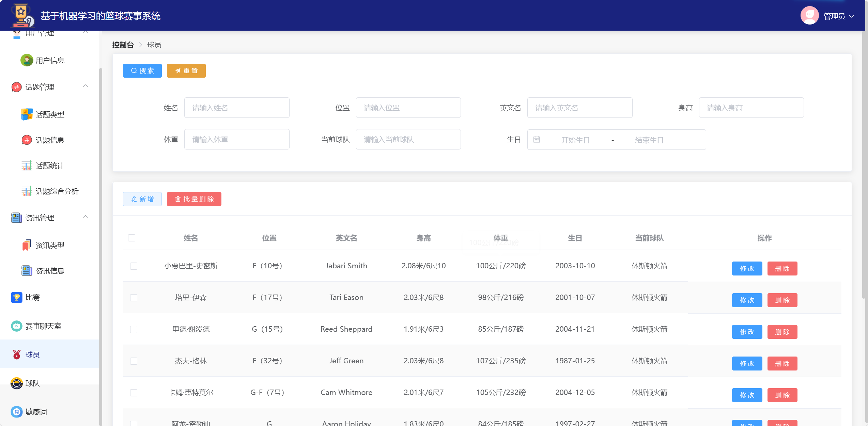
Task: Check the row for 塔里-伊森
Action: tap(134, 298)
